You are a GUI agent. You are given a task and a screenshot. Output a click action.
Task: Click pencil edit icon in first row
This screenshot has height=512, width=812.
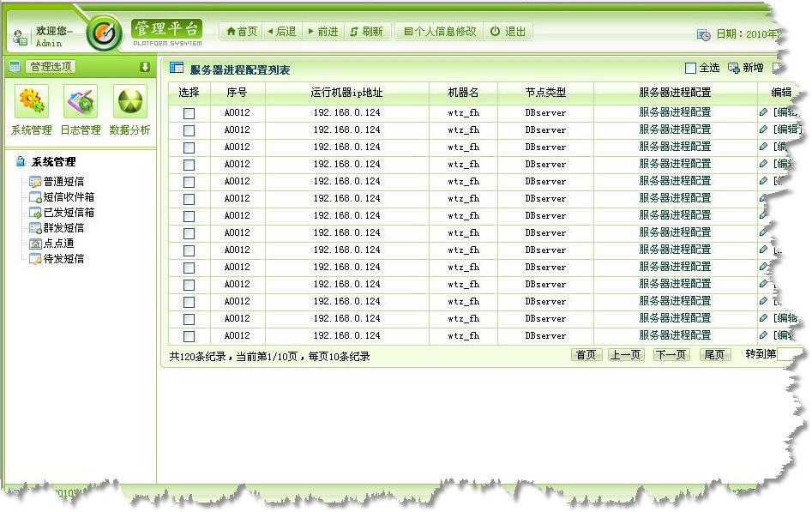(x=763, y=112)
